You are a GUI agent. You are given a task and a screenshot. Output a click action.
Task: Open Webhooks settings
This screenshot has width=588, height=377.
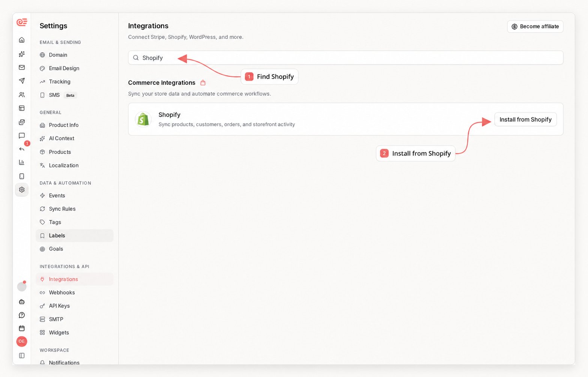coord(75,293)
